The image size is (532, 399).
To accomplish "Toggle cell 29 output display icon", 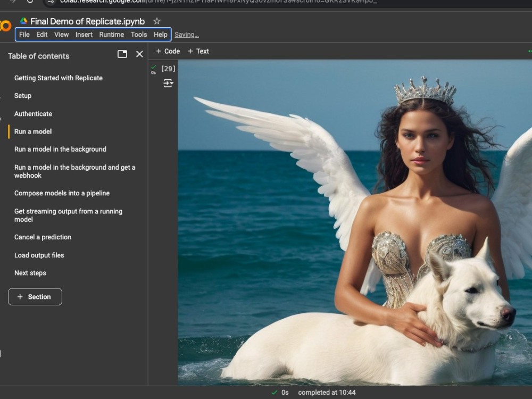I will [168, 83].
